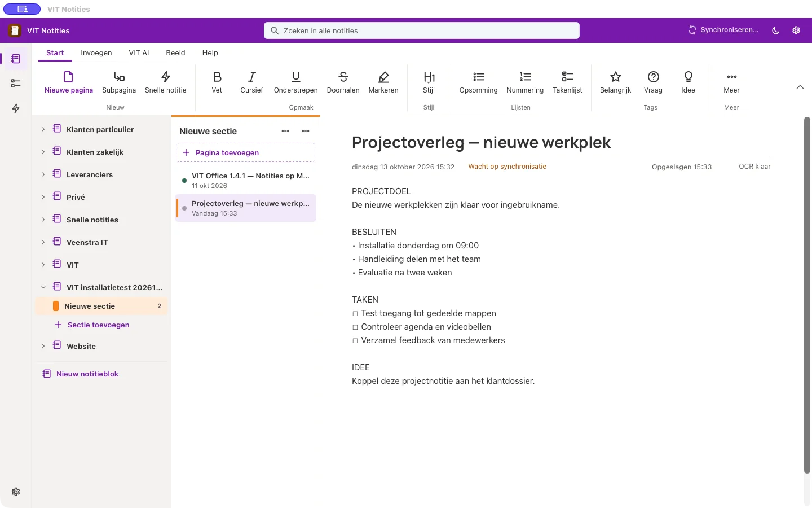Click the Pagina toevoegen button
The height and width of the screenshot is (508, 812).
coord(245,152)
